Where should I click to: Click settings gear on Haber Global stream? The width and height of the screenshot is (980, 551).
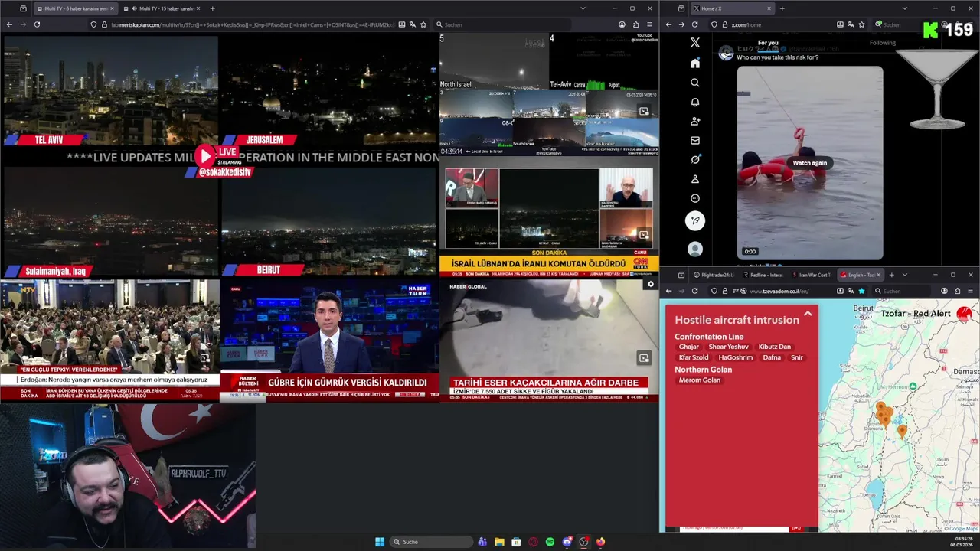[651, 284]
